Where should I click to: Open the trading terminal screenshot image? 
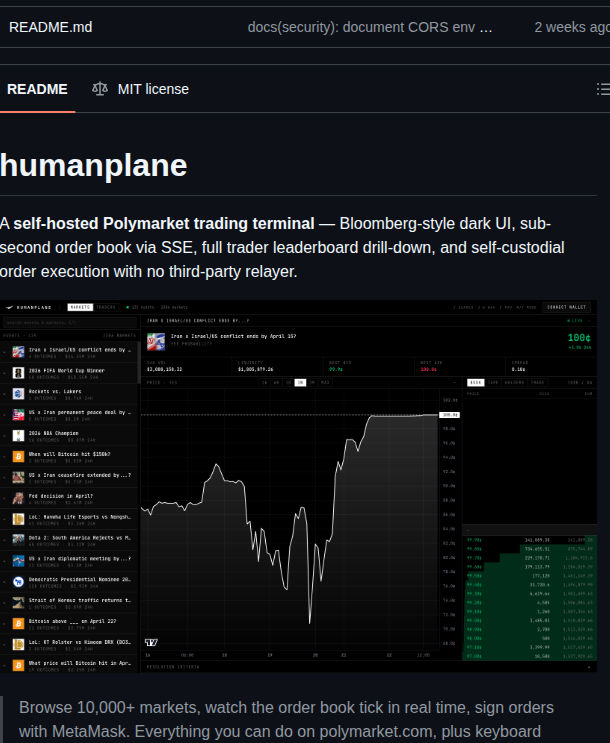coord(298,486)
